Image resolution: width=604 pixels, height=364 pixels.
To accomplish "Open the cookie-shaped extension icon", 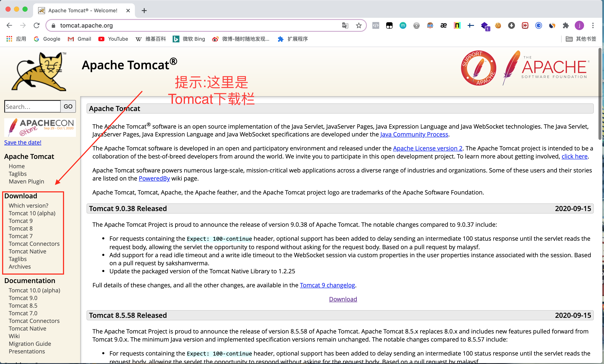I will (x=498, y=25).
